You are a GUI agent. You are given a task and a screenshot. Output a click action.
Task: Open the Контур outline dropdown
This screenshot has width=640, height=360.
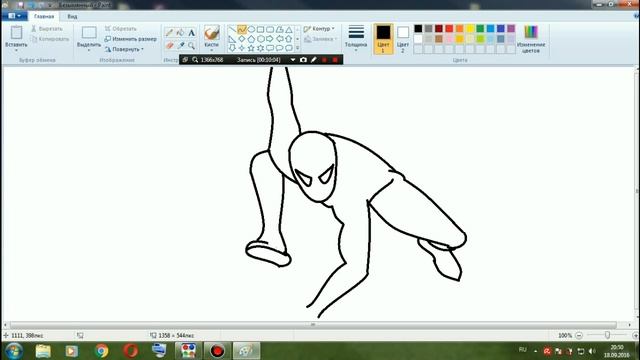tap(319, 29)
